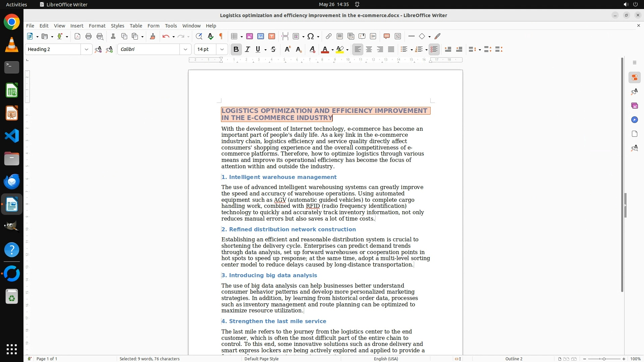Open the sidebar Gallery panel

(x=634, y=106)
